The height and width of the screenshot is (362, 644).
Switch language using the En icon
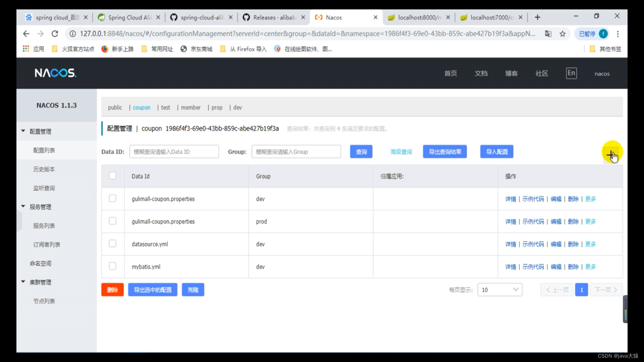click(571, 73)
